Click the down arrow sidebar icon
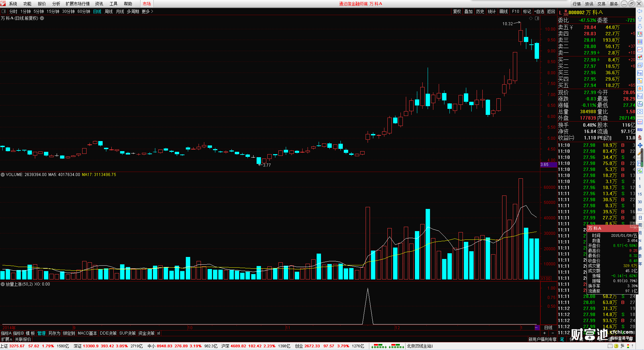 tap(640, 26)
